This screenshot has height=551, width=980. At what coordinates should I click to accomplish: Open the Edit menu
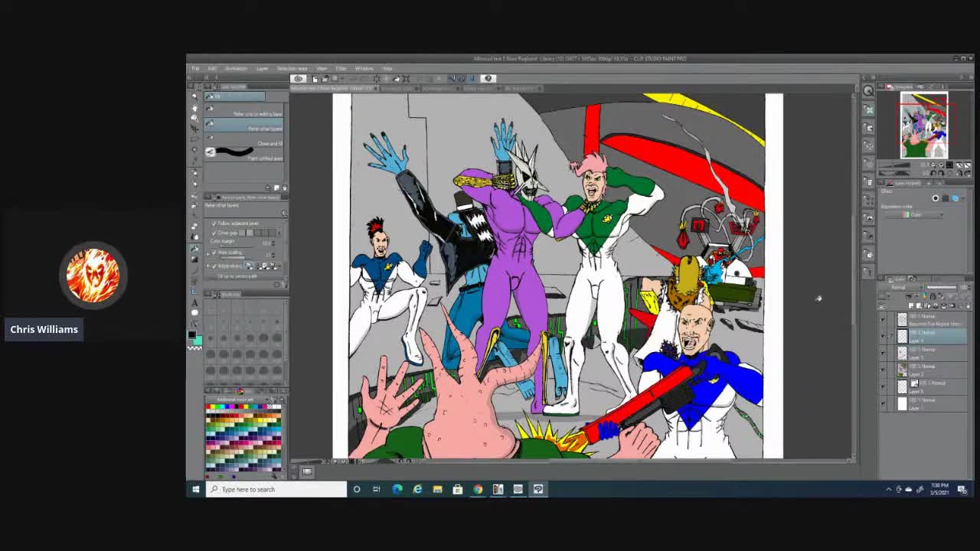coord(212,68)
